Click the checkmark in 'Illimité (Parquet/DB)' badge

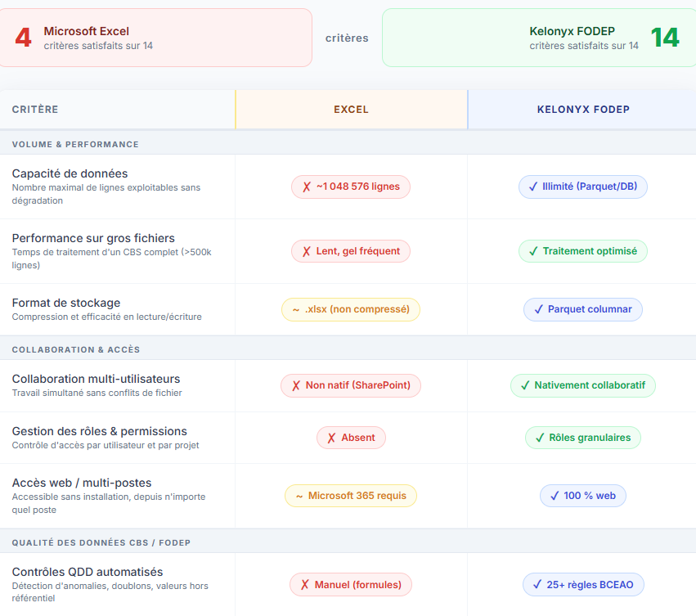[533, 187]
